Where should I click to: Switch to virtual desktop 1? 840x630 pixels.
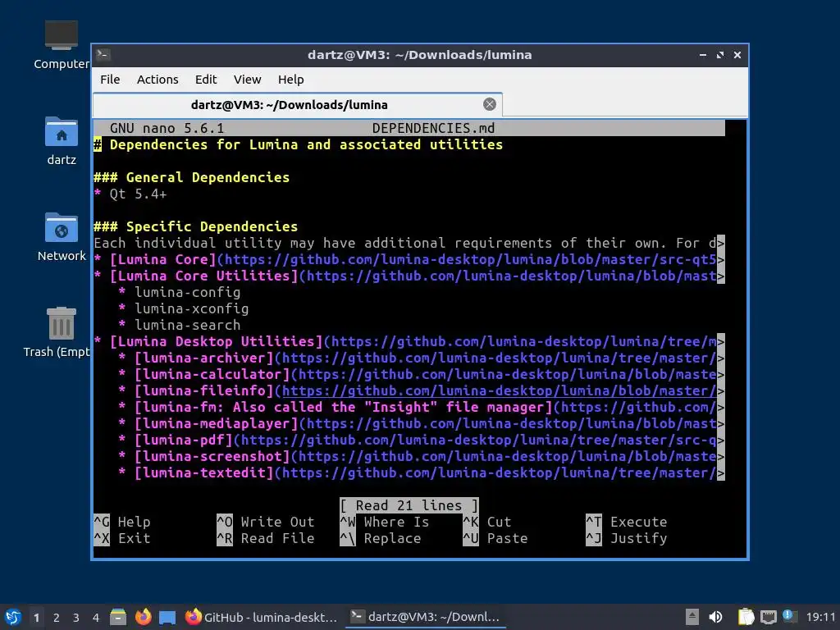click(x=36, y=618)
